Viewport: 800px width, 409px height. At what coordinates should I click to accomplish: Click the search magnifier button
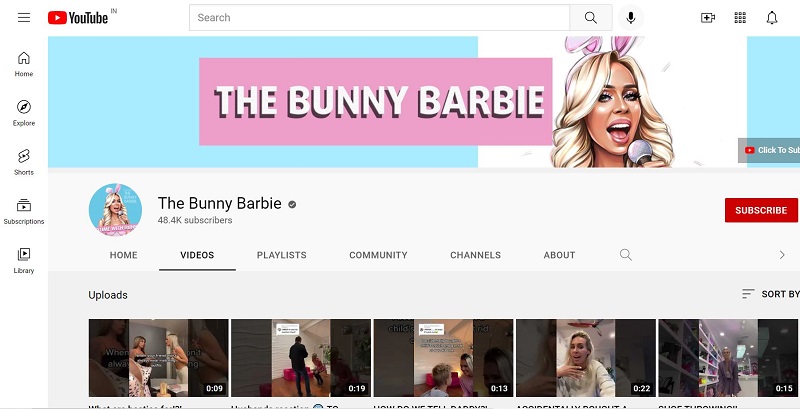pos(591,18)
